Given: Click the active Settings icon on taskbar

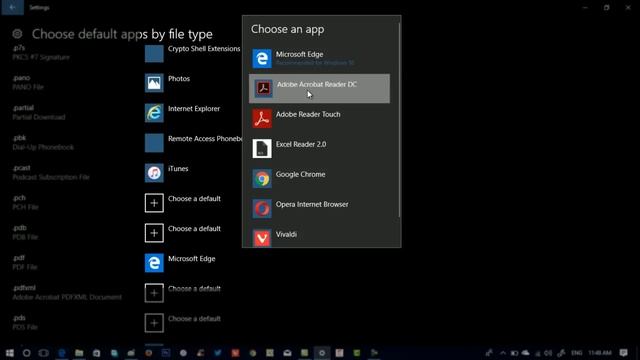Looking at the screenshot, I should coord(322,353).
